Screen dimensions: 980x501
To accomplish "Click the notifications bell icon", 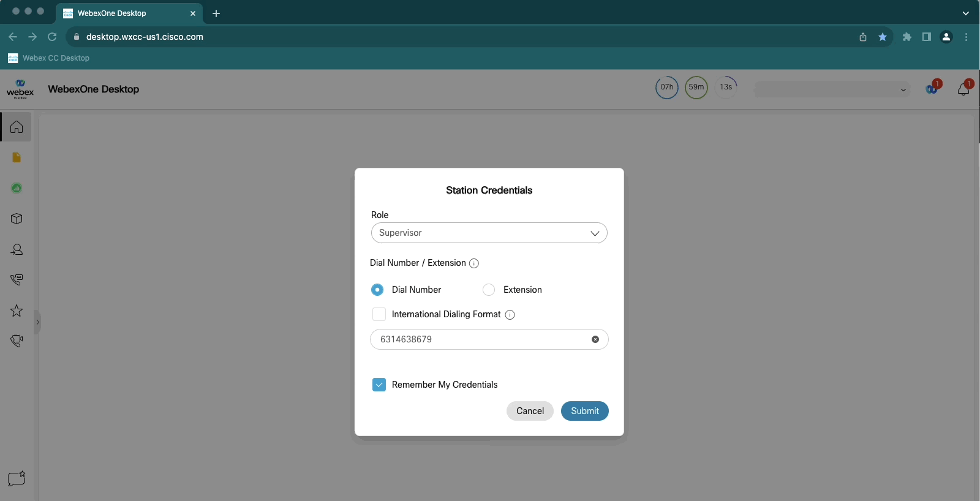I will [963, 89].
